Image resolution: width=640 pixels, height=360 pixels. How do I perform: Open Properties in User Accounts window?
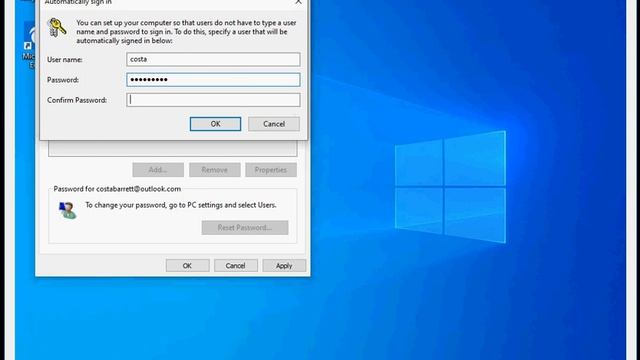[x=271, y=170]
